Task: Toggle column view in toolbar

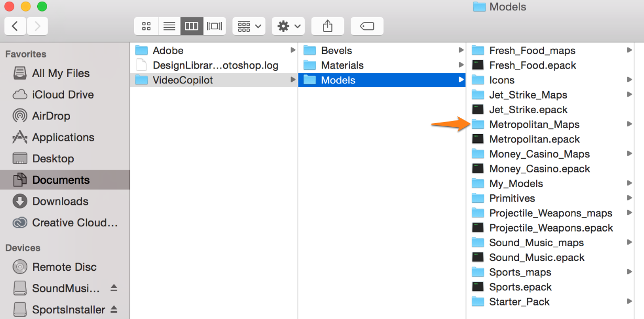Action: tap(192, 26)
